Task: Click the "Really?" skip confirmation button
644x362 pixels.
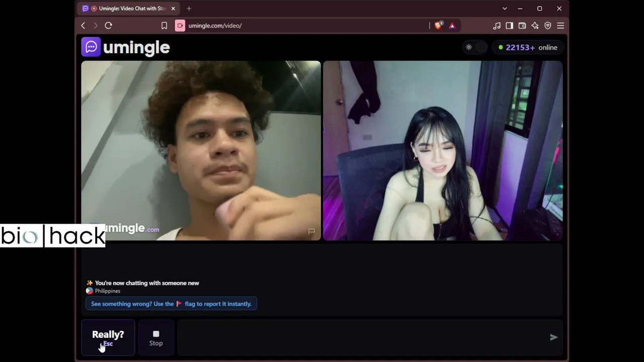Action: [x=108, y=337]
